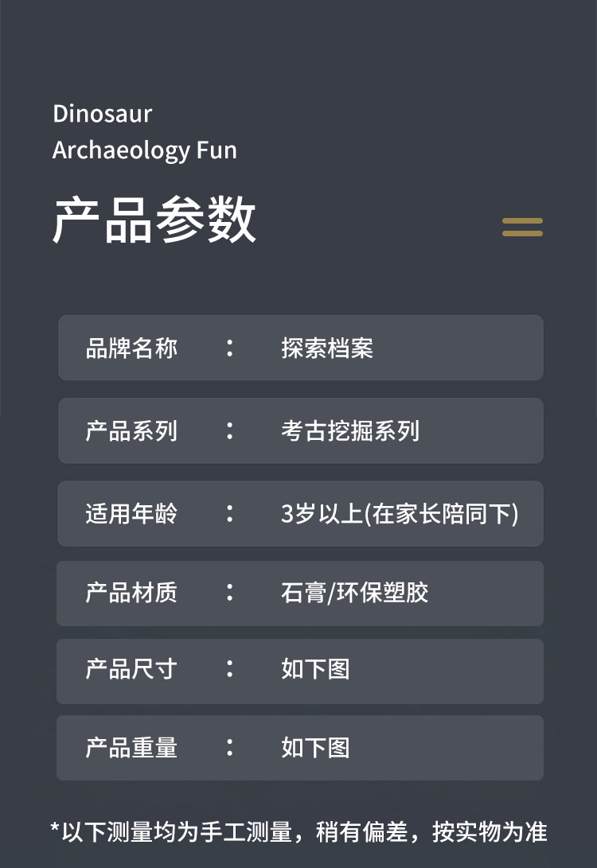Select the 产品材质 label
597x868 pixels.
pyautogui.click(x=131, y=593)
